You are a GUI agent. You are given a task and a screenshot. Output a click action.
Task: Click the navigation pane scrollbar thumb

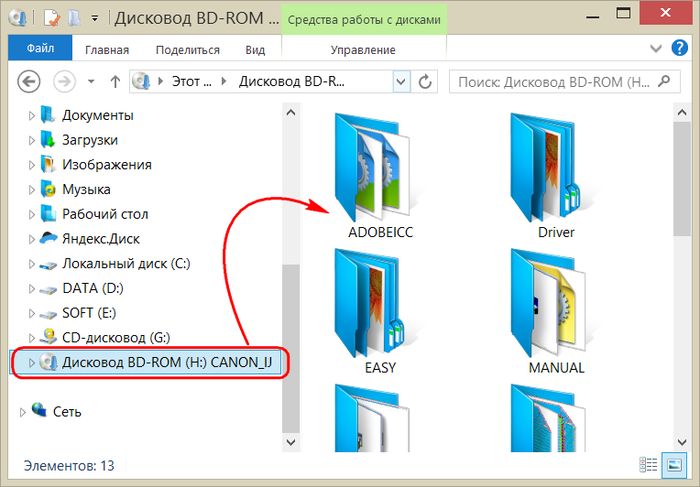(x=291, y=347)
